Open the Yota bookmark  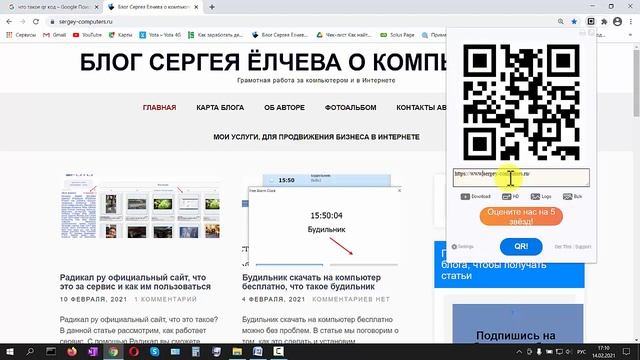[160, 35]
